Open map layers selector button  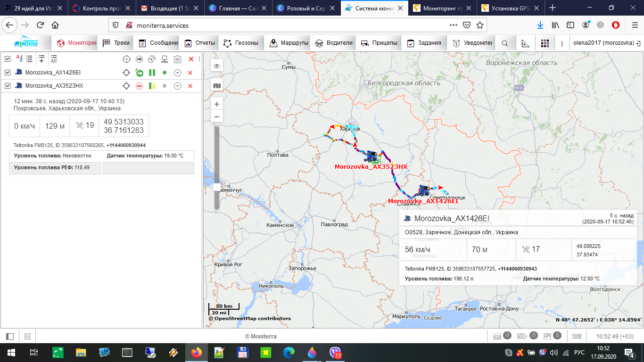click(217, 85)
